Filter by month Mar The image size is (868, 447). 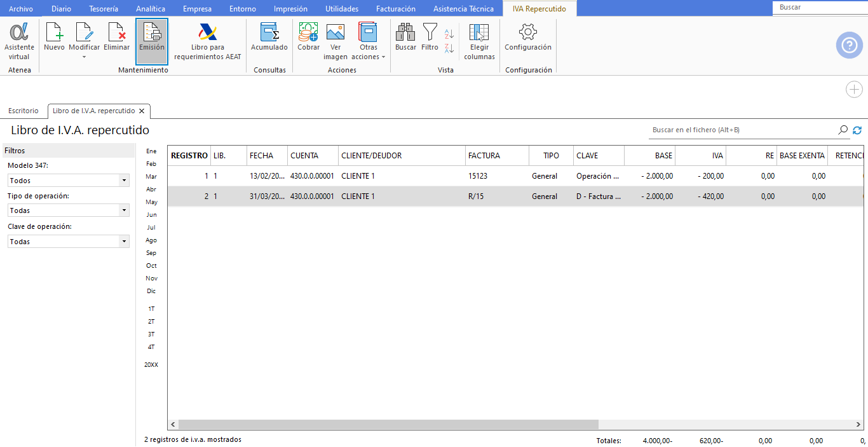click(151, 177)
